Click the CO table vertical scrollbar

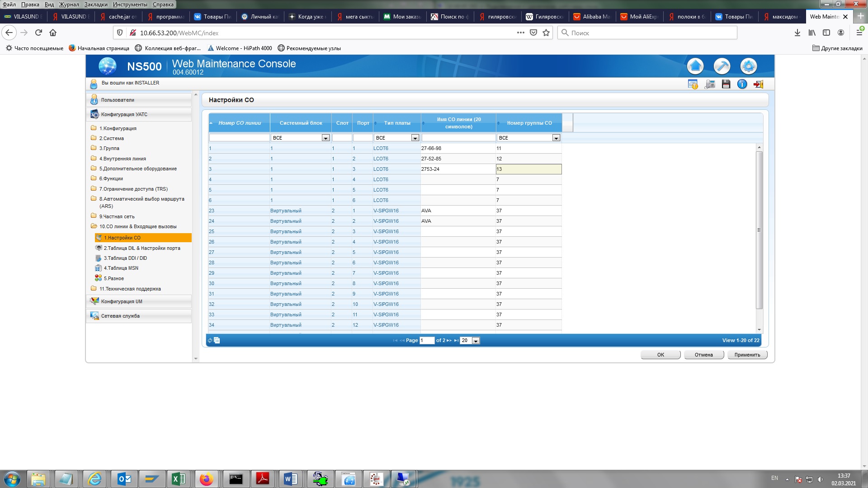[x=759, y=230]
